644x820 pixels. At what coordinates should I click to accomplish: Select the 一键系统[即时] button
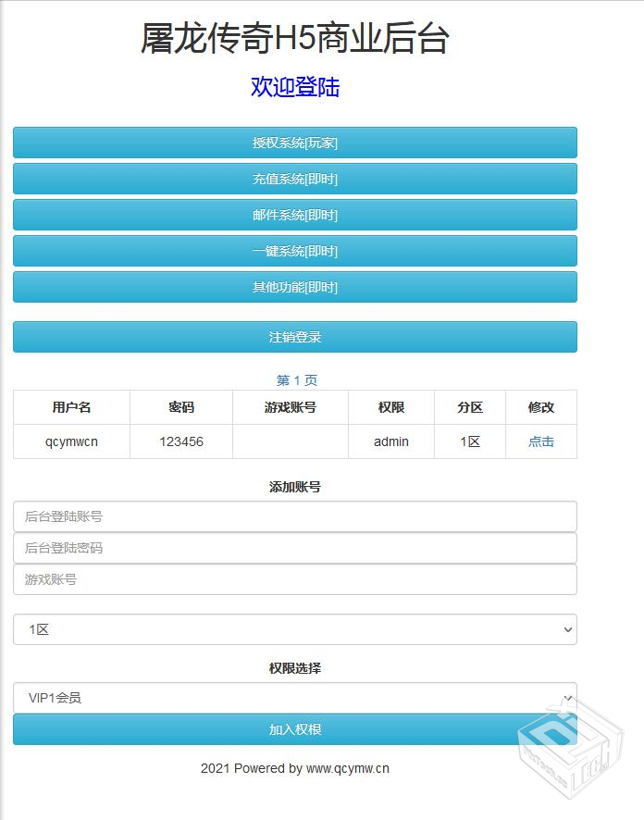pyautogui.click(x=294, y=251)
